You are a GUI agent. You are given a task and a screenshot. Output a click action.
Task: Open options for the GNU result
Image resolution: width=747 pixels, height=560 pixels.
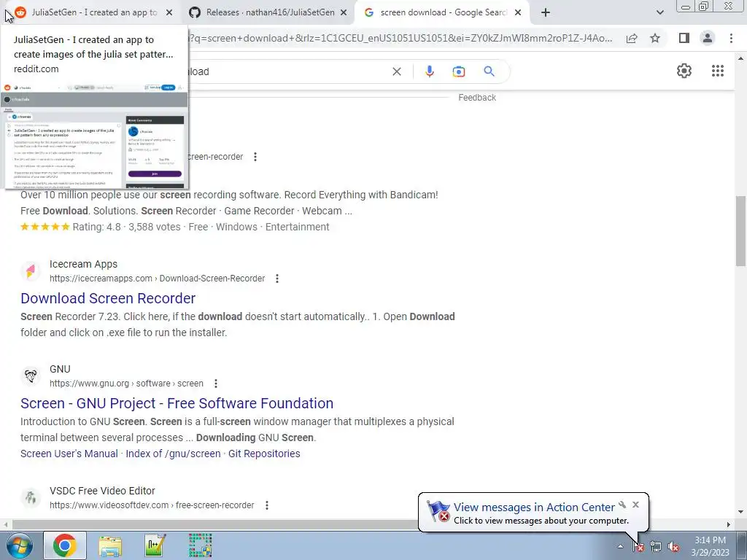point(216,384)
